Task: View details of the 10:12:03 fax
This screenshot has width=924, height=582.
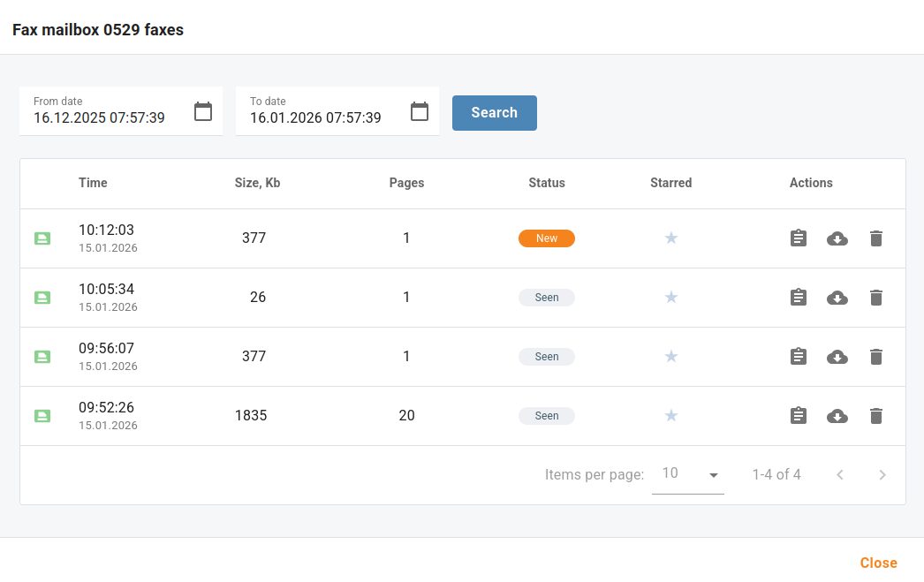Action: (798, 238)
